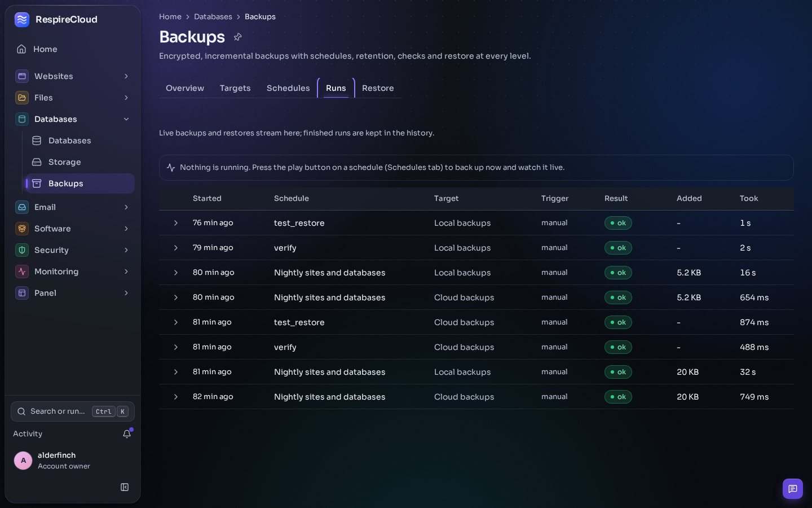
Task: Switch to the Overview tab
Action: click(185, 88)
